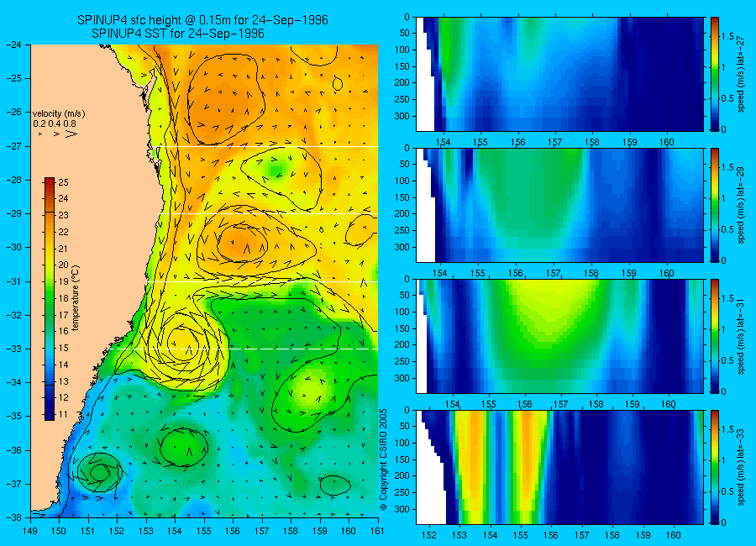This screenshot has height=546, width=756.
Task: Click the '19' value on temperature scale
Action: click(63, 281)
